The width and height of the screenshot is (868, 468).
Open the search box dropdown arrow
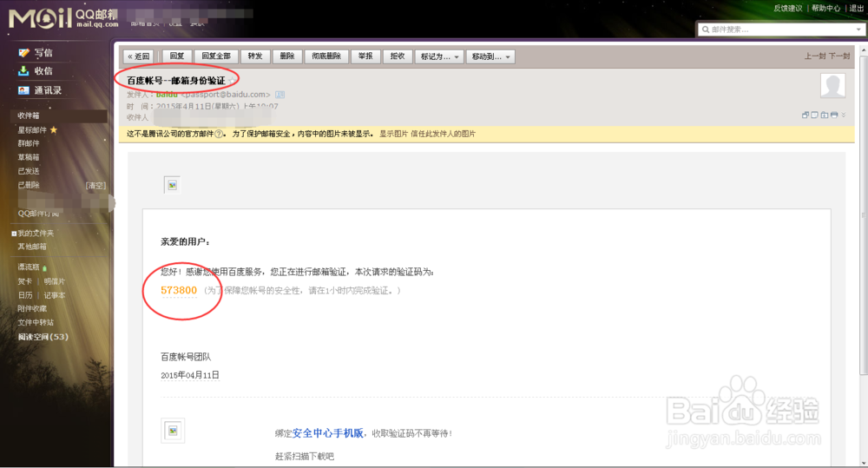[858, 30]
